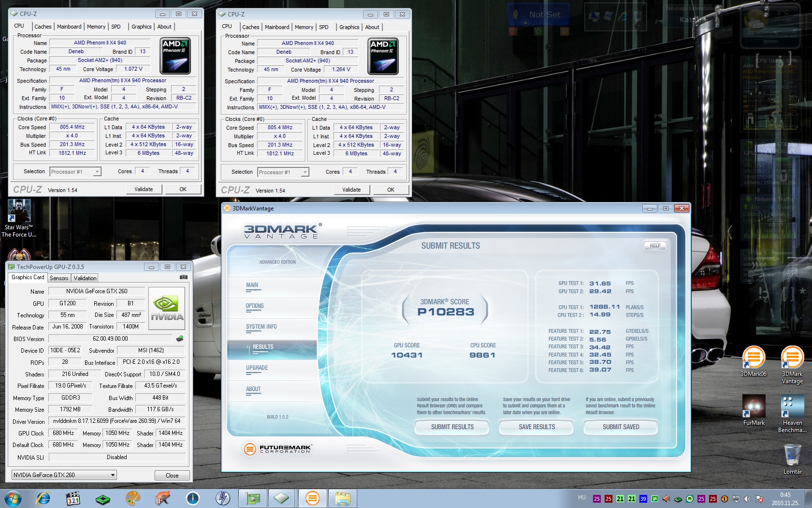Click SAVE RESULTS button
The height and width of the screenshot is (508, 812).
pos(536,427)
